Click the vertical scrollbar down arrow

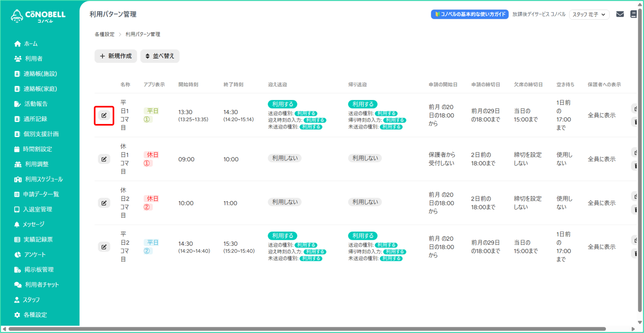point(640,322)
